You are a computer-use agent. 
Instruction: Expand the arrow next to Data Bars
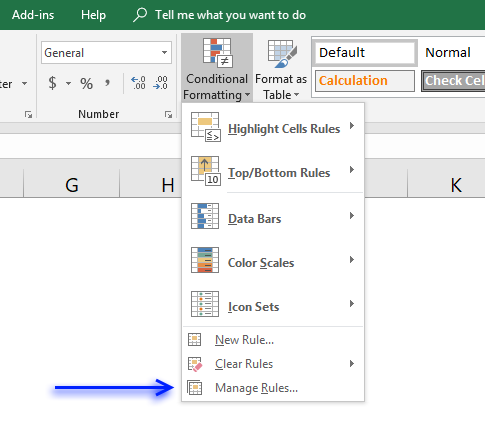[352, 216]
